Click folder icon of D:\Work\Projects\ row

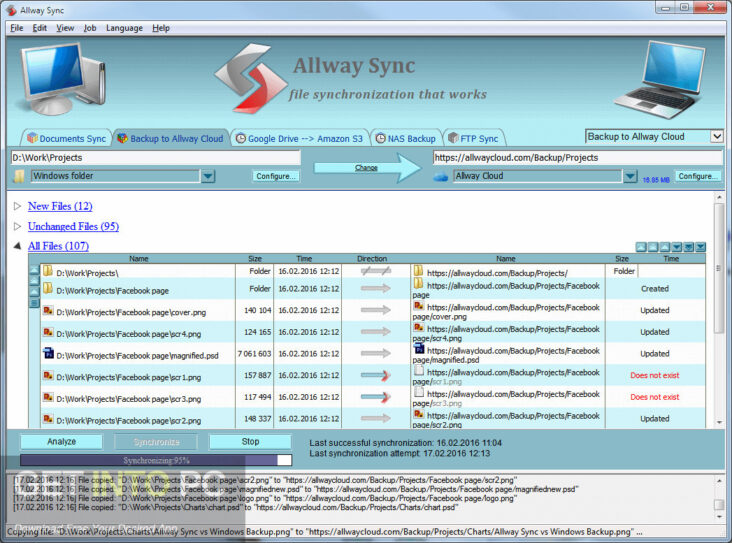48,271
